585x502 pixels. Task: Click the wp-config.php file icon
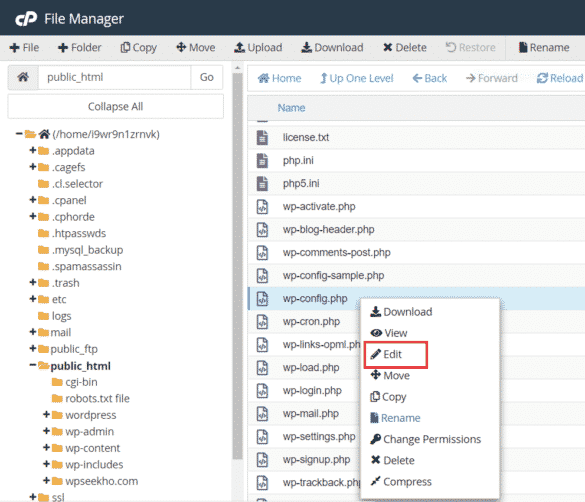262,299
